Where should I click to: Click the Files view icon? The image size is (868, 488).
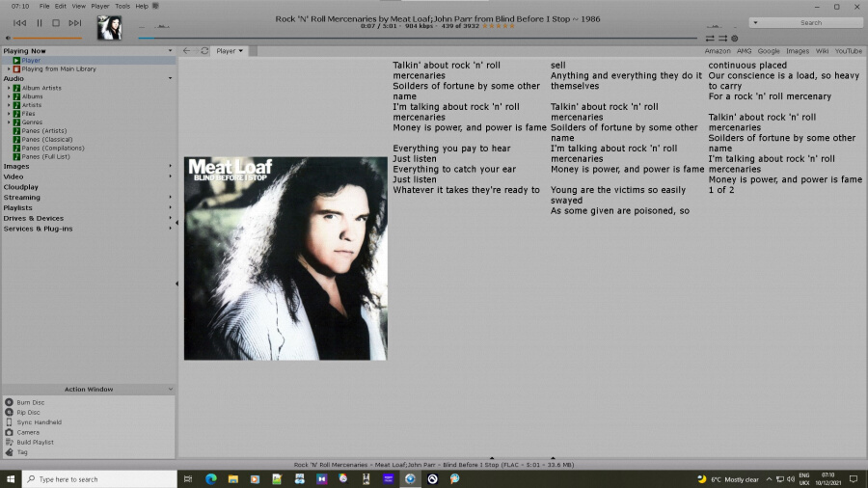(16, 114)
